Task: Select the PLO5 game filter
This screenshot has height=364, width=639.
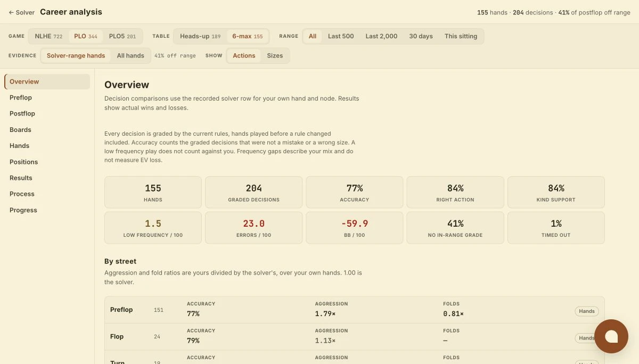Action: (x=122, y=36)
